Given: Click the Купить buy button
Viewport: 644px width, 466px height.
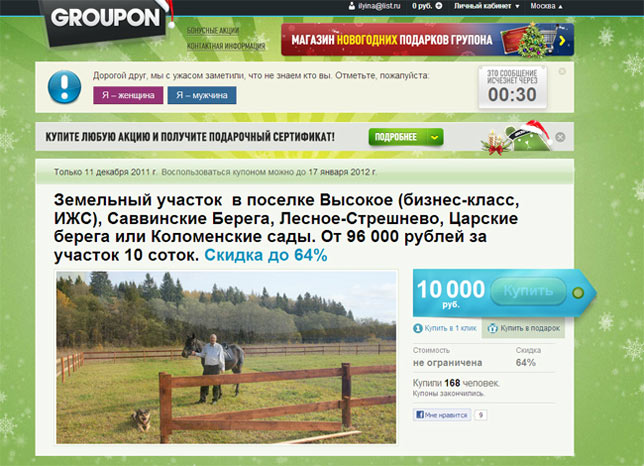Looking at the screenshot, I should click(528, 292).
